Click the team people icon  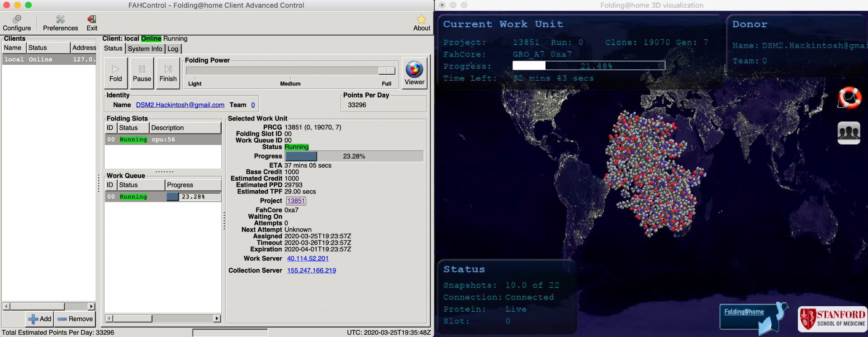pos(849,133)
